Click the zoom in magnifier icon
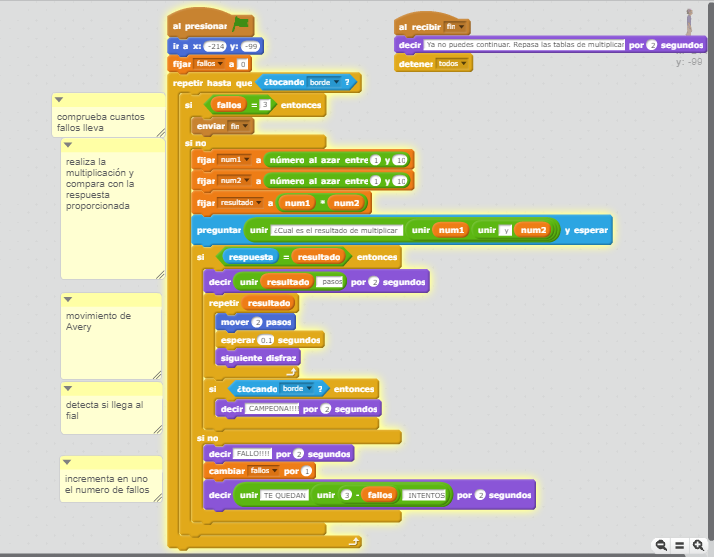The height and width of the screenshot is (557, 714). click(x=698, y=545)
